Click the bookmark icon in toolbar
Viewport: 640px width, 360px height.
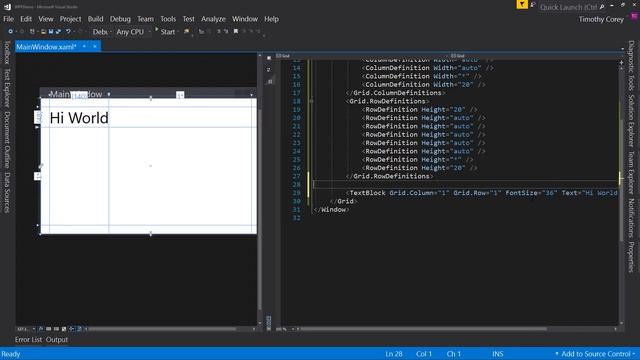pos(236,31)
